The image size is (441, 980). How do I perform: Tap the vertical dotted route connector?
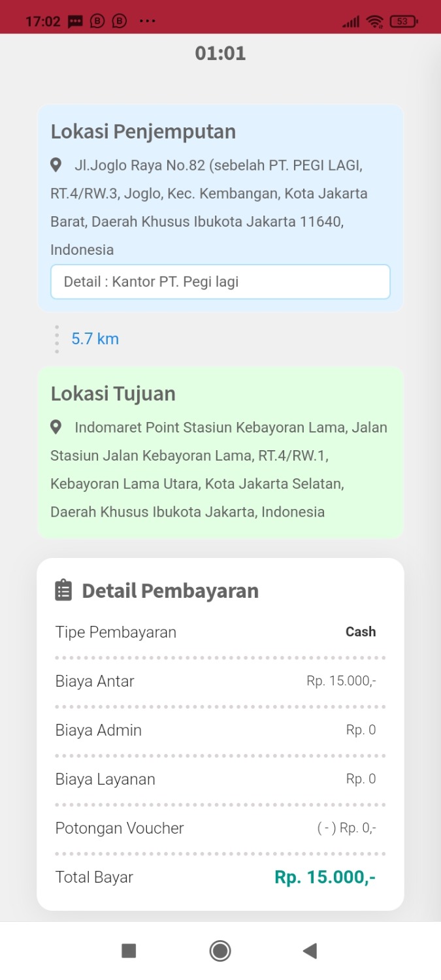click(x=57, y=339)
